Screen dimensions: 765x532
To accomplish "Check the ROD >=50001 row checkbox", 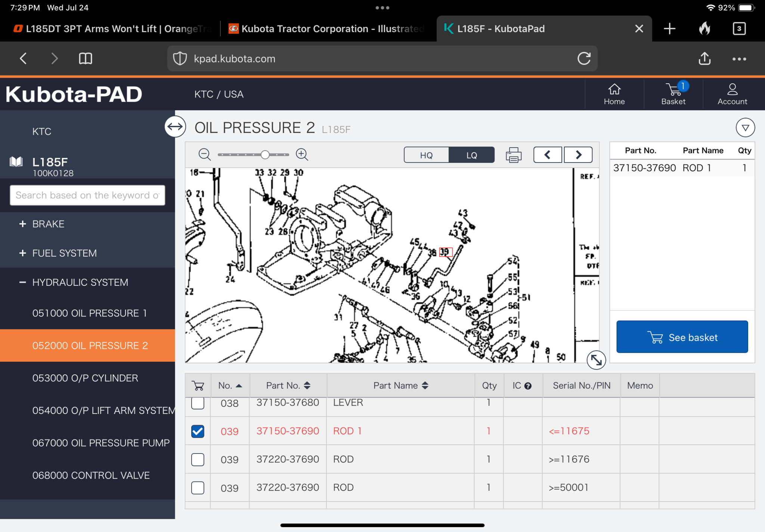I will click(198, 488).
